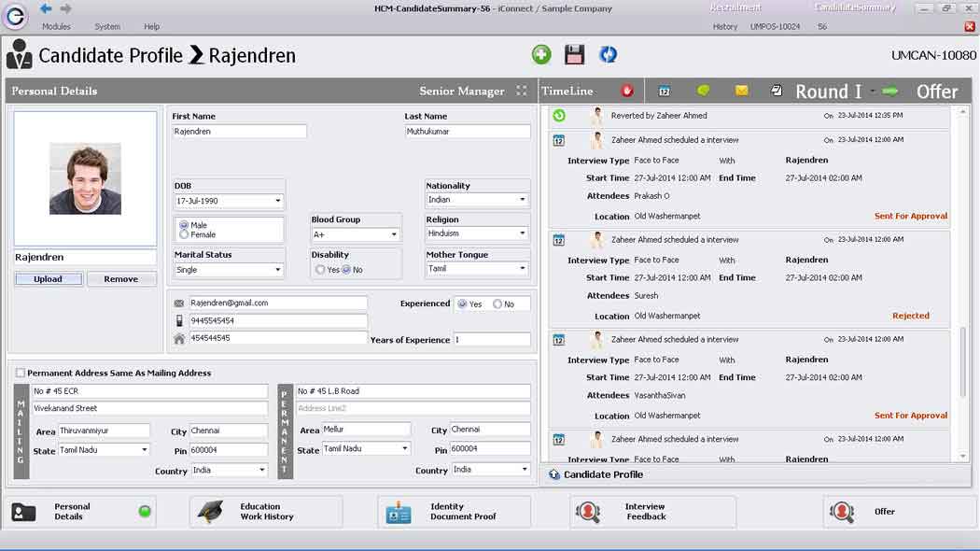Viewport: 980px width, 551px height.
Task: Click the yellow envelope mail icon
Action: point(741,91)
